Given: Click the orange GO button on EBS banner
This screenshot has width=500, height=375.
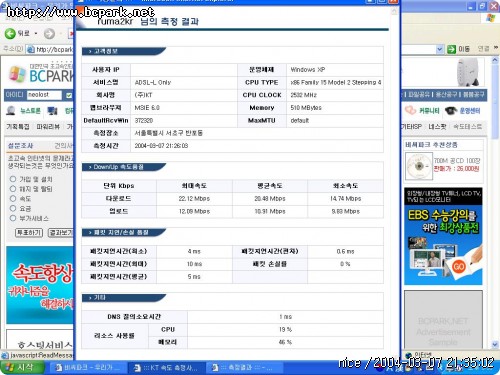Looking at the screenshot, I should coord(459,267).
